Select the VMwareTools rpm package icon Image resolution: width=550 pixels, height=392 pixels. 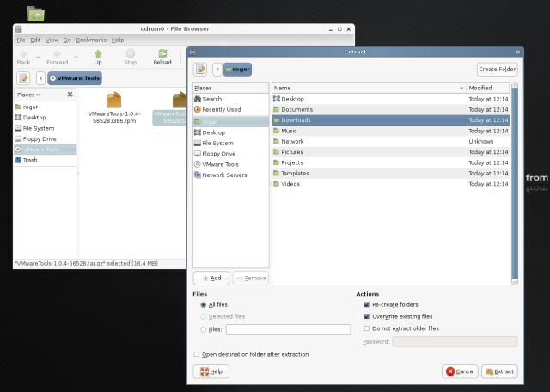(114, 100)
